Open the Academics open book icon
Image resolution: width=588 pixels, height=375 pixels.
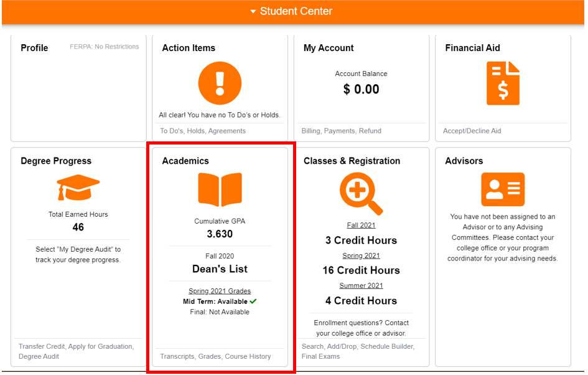pyautogui.click(x=220, y=190)
